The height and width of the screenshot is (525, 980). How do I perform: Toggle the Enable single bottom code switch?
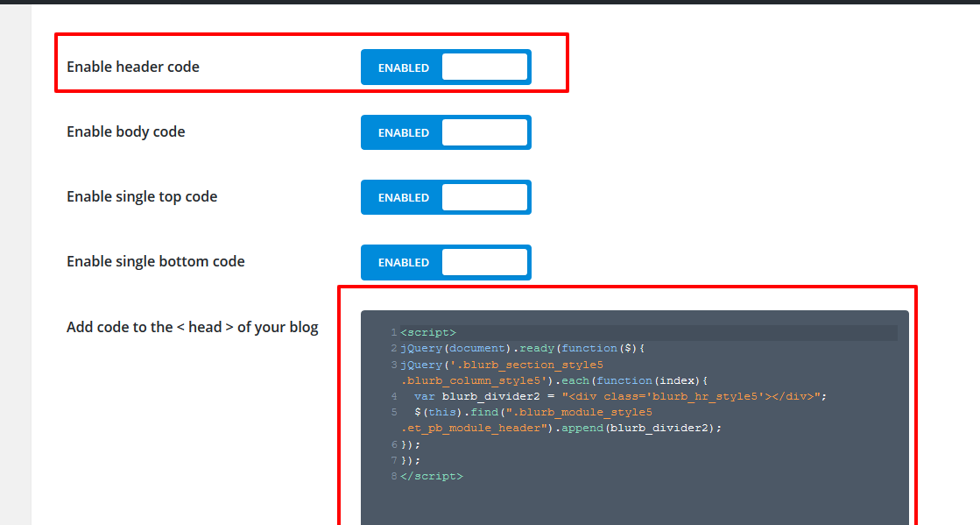pos(446,262)
